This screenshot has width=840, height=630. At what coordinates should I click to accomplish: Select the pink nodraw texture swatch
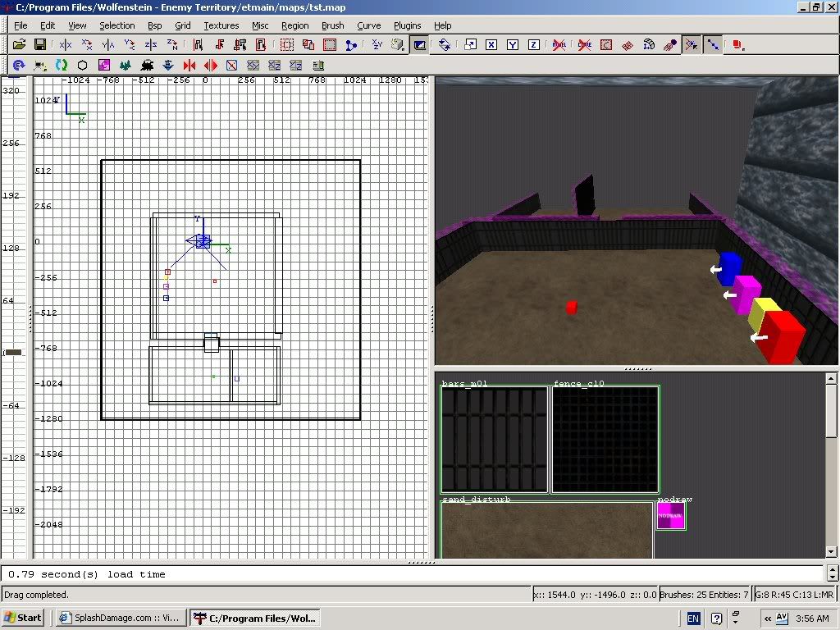(x=670, y=516)
